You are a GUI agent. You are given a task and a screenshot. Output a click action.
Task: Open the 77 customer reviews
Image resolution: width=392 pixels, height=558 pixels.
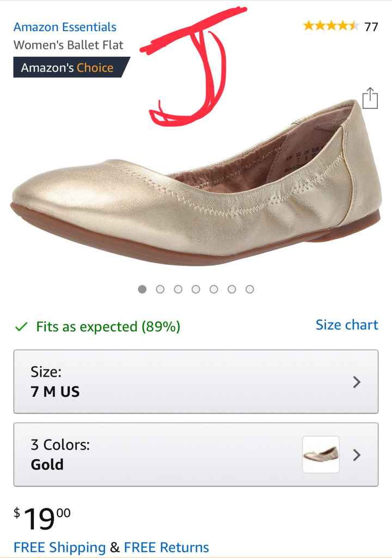(x=371, y=26)
